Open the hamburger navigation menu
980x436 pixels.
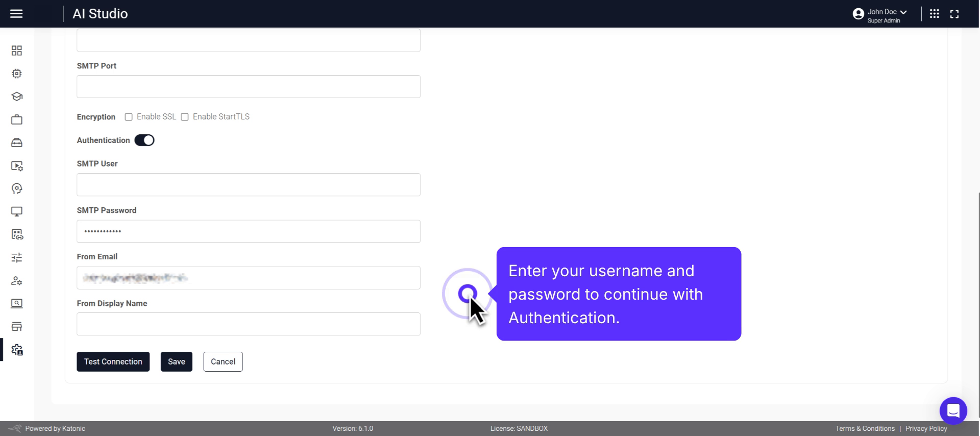point(16,14)
